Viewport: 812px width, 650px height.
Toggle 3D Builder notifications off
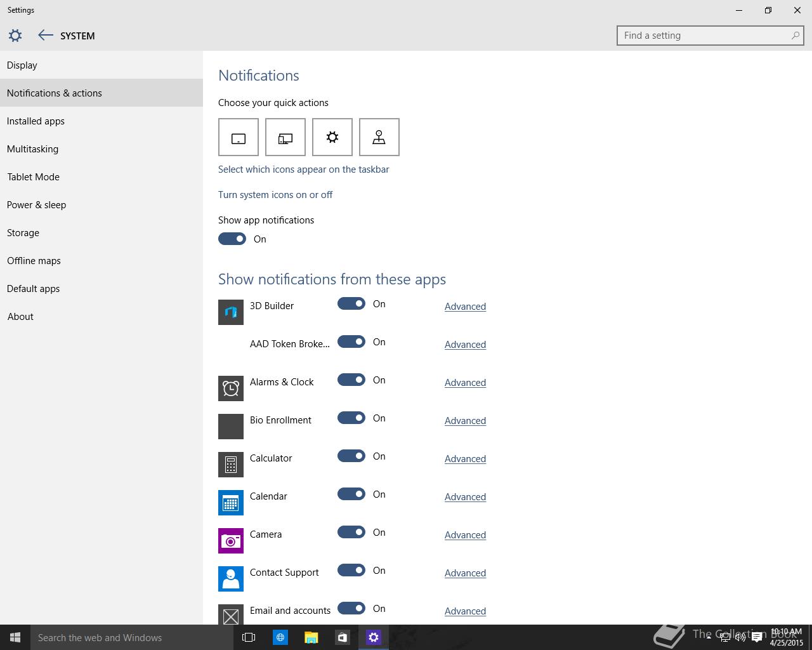(x=351, y=303)
